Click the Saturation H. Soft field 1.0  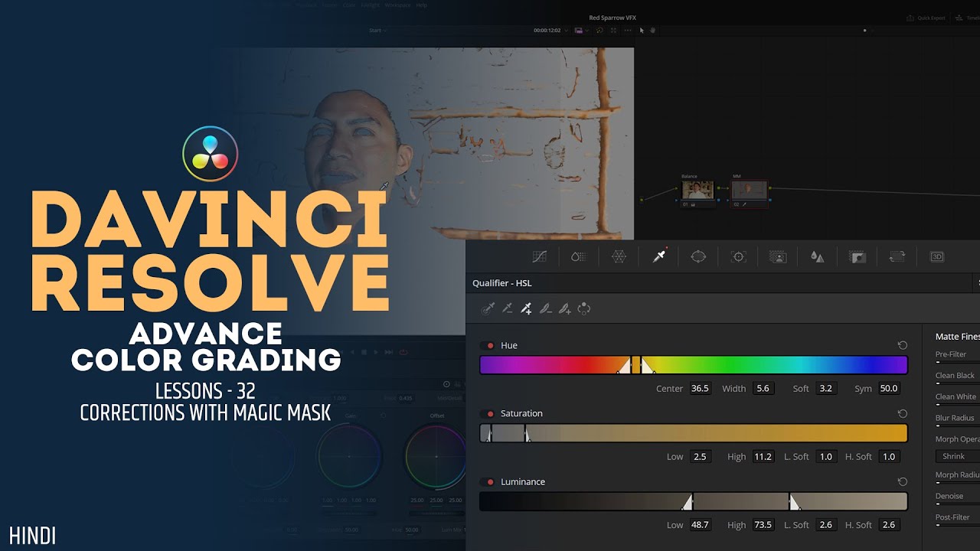889,456
